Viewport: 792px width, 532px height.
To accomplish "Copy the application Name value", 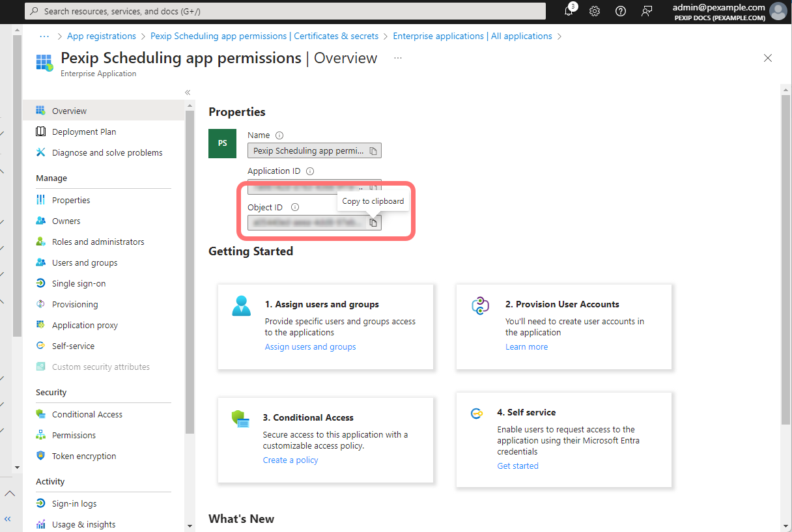I will pos(373,151).
